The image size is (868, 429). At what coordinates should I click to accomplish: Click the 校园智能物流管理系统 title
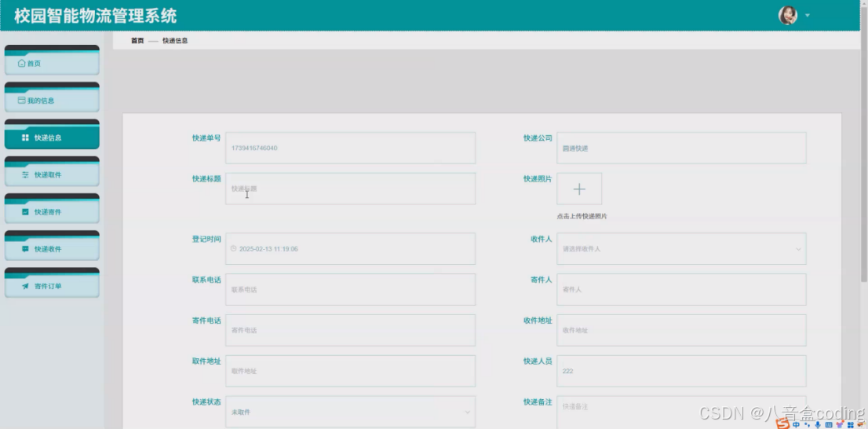[x=95, y=16]
